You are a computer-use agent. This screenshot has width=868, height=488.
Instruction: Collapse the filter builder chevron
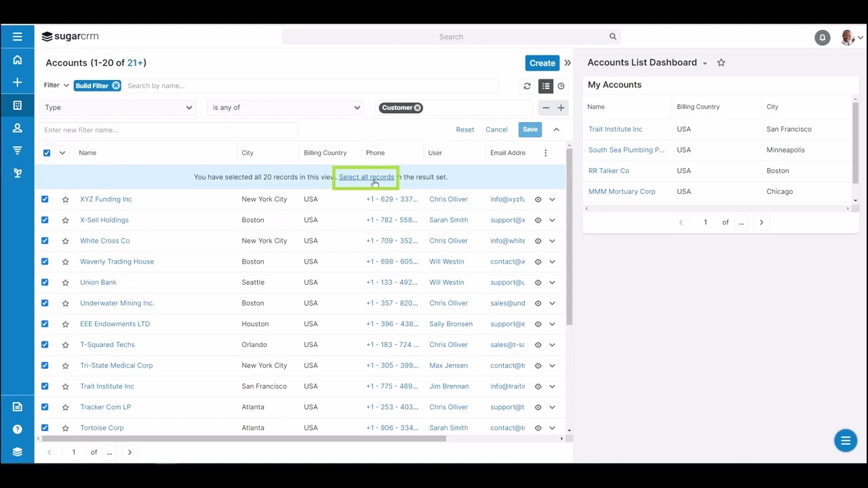[x=556, y=129]
